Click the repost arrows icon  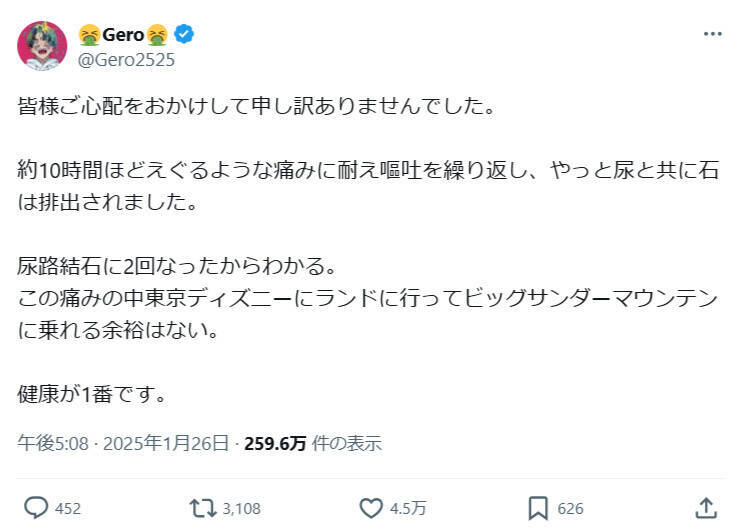coord(203,508)
